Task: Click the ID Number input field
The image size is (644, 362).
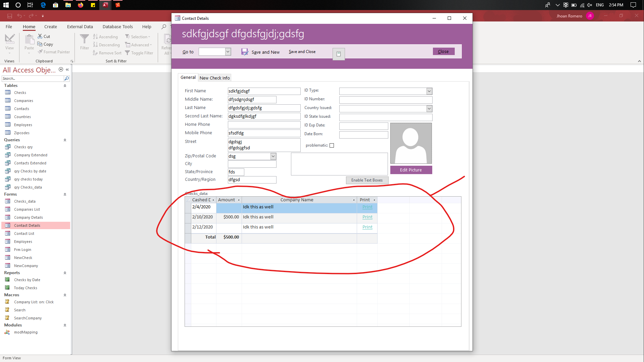Action: (x=386, y=100)
